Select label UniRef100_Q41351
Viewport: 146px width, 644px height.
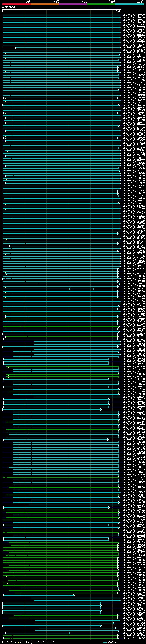[x=134, y=216]
